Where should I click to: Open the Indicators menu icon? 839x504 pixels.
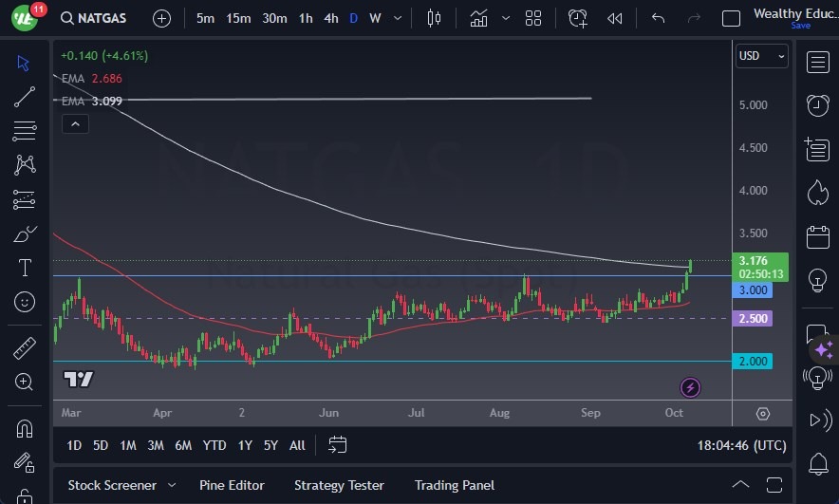478,18
